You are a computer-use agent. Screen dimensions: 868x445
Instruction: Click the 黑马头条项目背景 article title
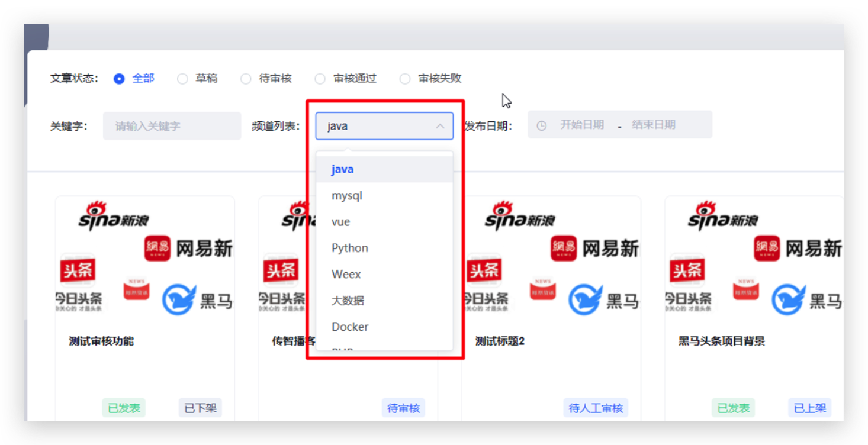click(x=722, y=341)
